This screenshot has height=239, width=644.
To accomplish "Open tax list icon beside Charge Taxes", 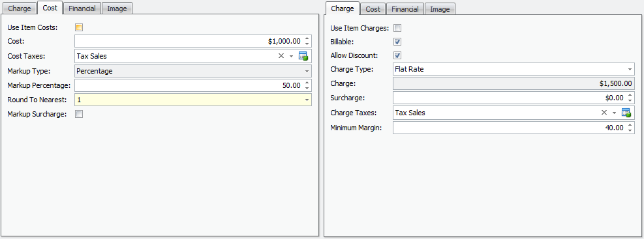I will [x=626, y=113].
